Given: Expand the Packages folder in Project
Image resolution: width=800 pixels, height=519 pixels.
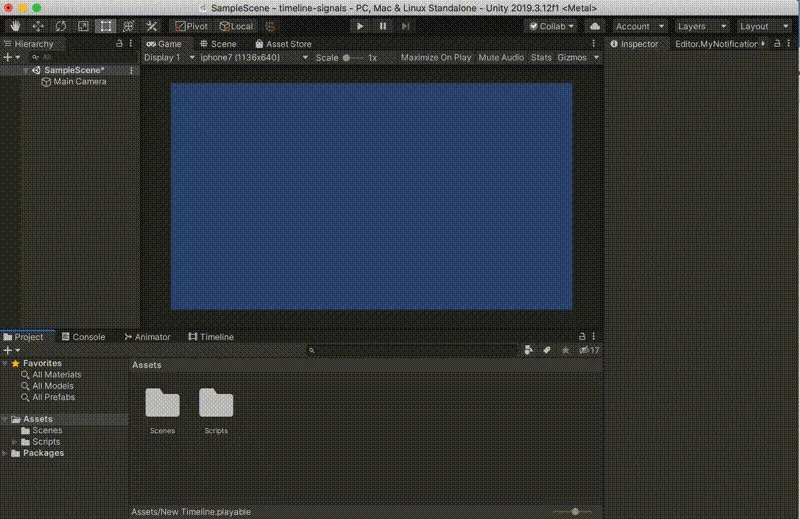Looking at the screenshot, I should 6,453.
